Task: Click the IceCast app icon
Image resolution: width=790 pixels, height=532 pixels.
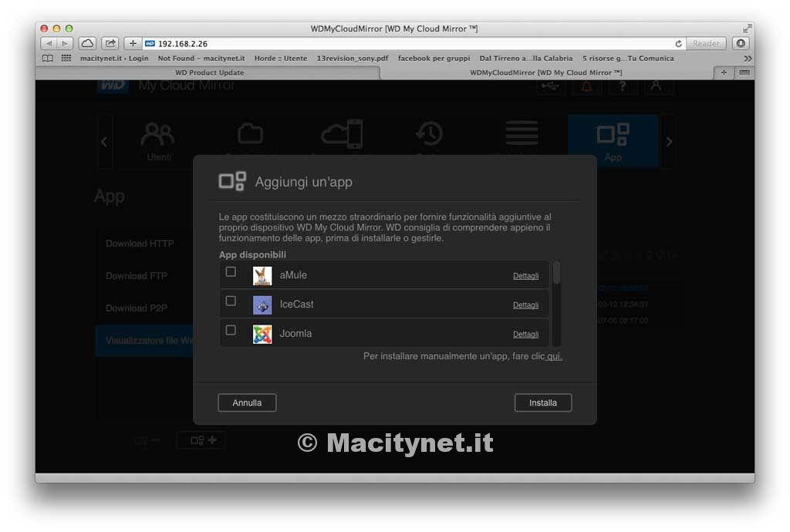Action: [262, 305]
